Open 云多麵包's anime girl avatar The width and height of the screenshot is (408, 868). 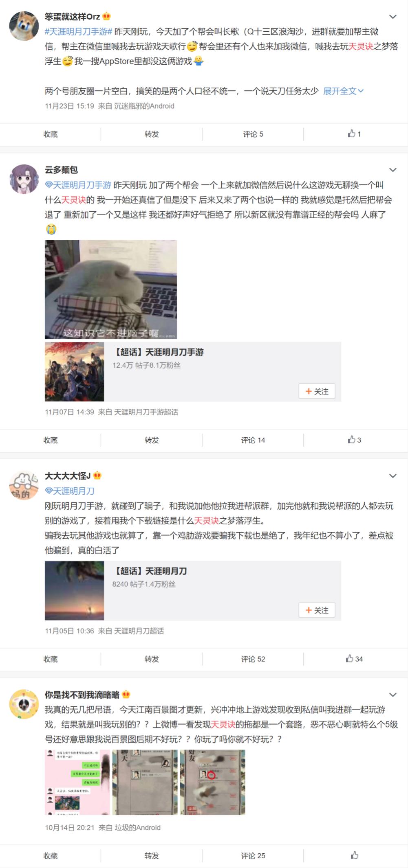tap(24, 179)
